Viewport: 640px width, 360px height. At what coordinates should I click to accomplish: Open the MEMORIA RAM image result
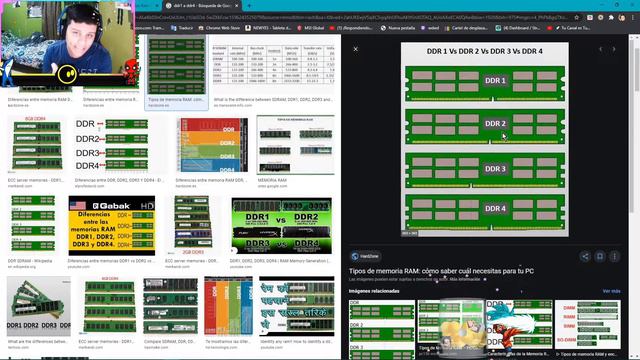coord(296,145)
